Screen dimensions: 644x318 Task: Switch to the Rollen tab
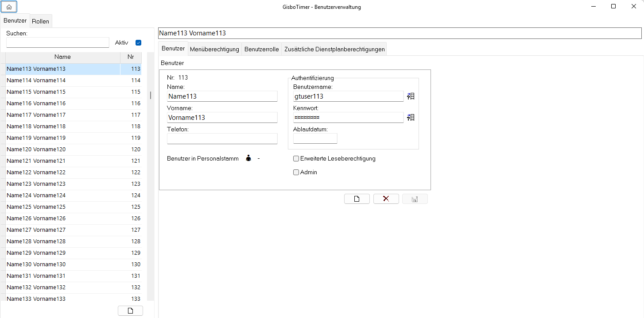[x=41, y=21]
